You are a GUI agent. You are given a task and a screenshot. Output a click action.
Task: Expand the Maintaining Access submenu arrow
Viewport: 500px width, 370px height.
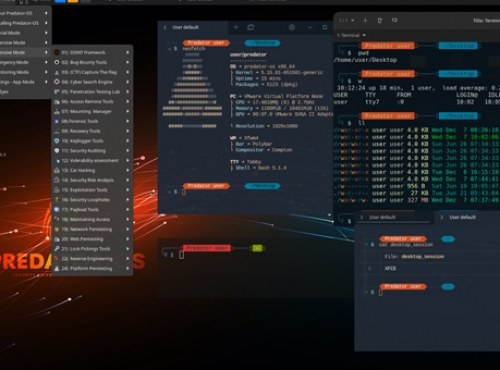[128, 219]
